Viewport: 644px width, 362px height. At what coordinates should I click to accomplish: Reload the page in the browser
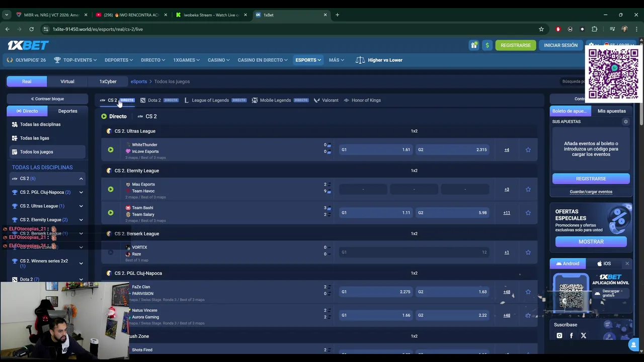tap(31, 29)
